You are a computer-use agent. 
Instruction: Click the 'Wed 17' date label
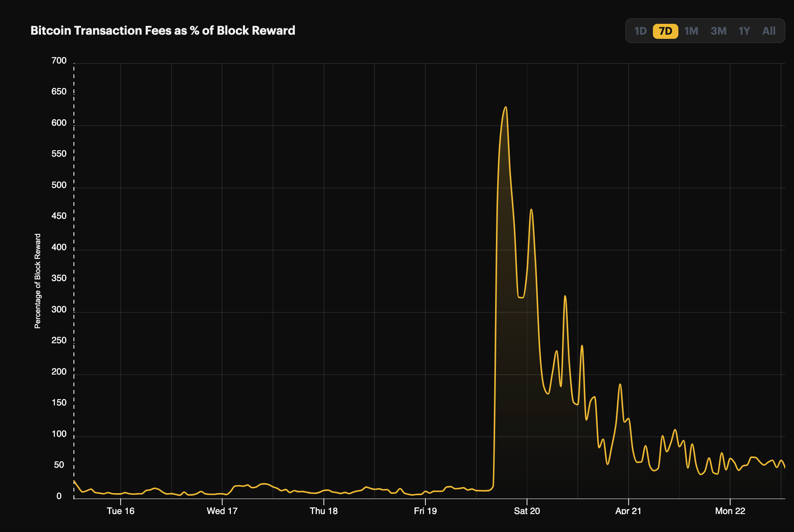(x=222, y=511)
